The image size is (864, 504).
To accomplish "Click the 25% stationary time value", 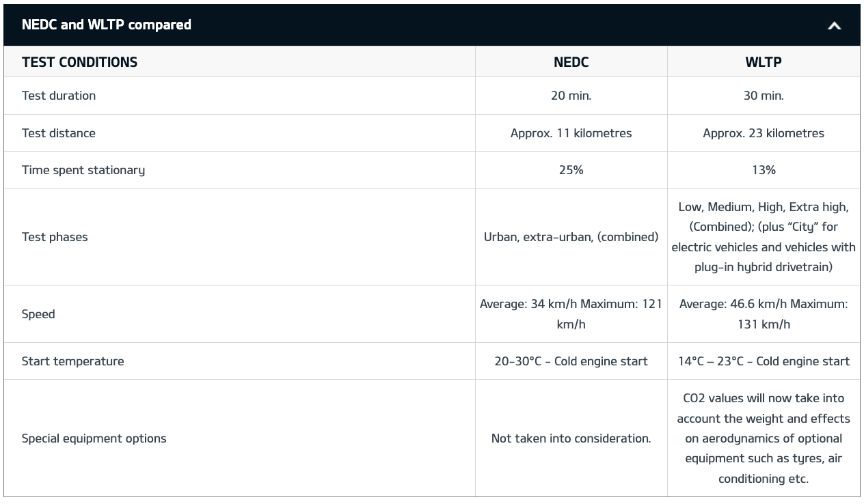I will 571,170.
